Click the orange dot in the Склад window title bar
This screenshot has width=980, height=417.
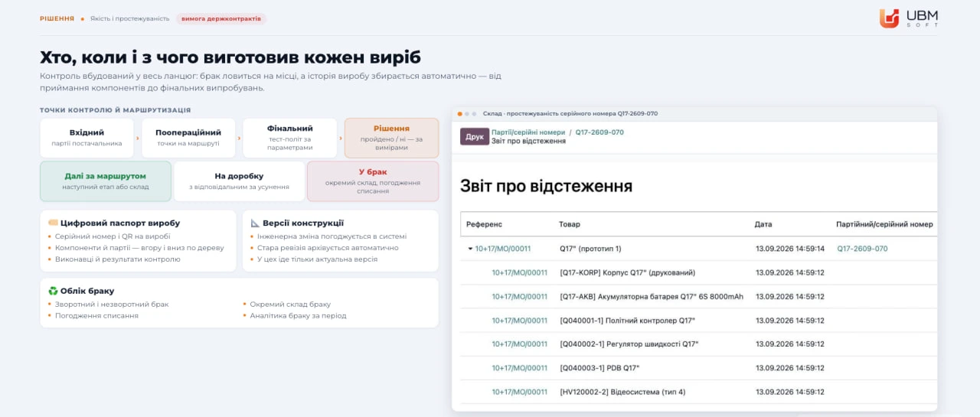click(x=460, y=113)
